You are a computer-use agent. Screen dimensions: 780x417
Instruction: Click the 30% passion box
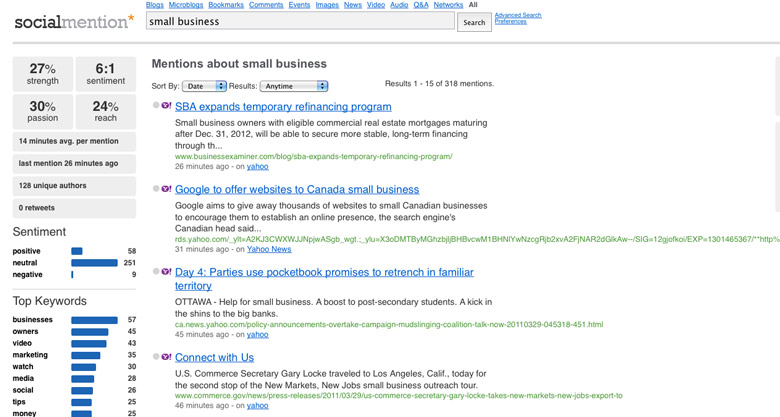[x=43, y=111]
